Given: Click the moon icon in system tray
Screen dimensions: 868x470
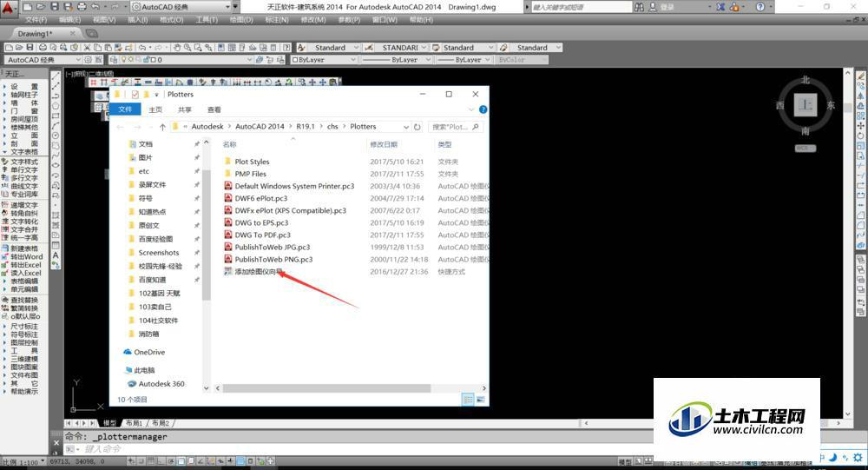Looking at the screenshot, I should tap(832, 457).
